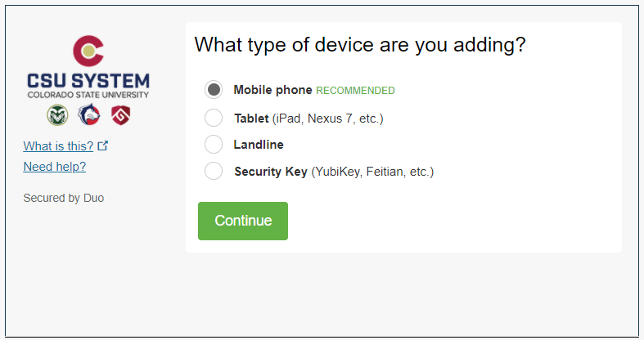Click the Tablet (iPad, Nexus 7) label

tap(308, 119)
